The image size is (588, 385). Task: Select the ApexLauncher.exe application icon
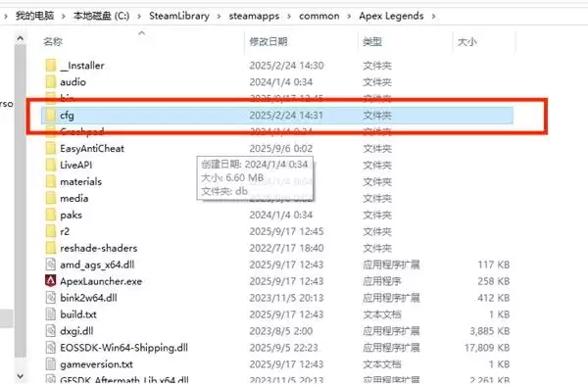pyautogui.click(x=51, y=281)
